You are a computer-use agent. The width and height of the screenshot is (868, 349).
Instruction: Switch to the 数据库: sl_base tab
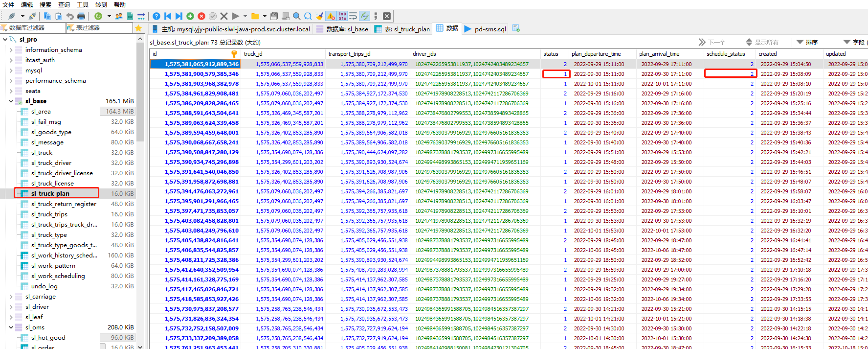coord(342,29)
